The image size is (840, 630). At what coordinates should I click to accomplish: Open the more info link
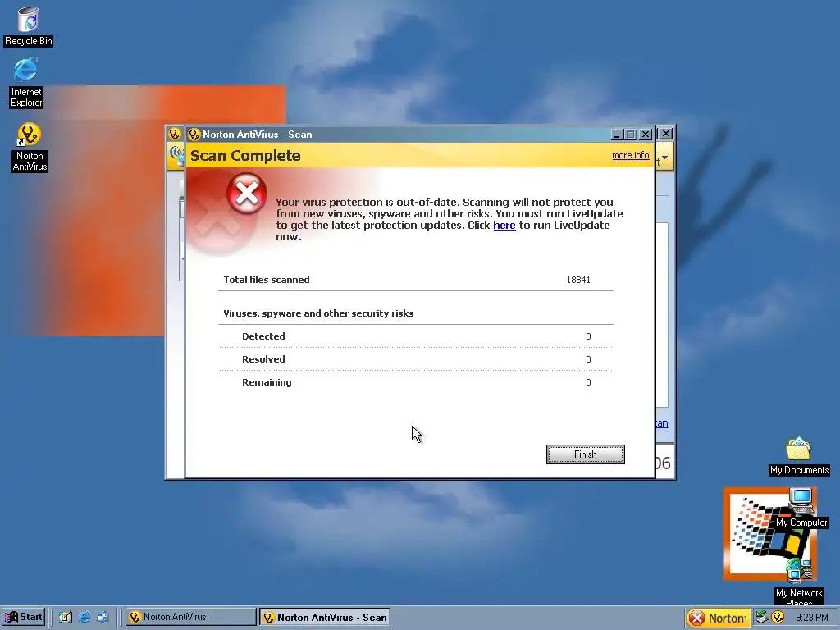pyautogui.click(x=631, y=155)
